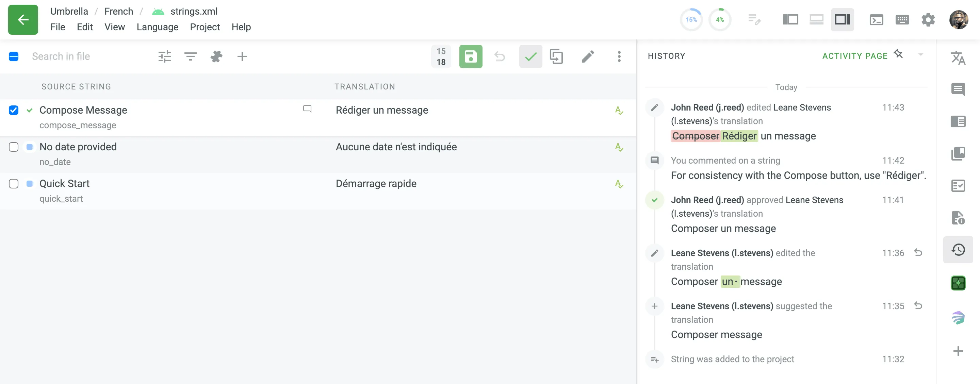Viewport: 980px width, 384px height.
Task: Revert Leane Stevens' 11:36 edit
Action: [x=918, y=252]
